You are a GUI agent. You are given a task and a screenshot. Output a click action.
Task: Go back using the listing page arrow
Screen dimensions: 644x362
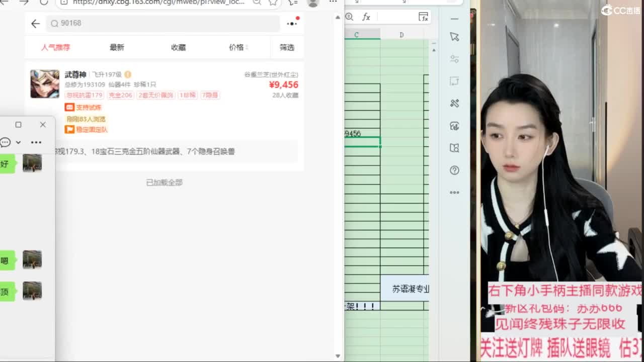pyautogui.click(x=35, y=24)
